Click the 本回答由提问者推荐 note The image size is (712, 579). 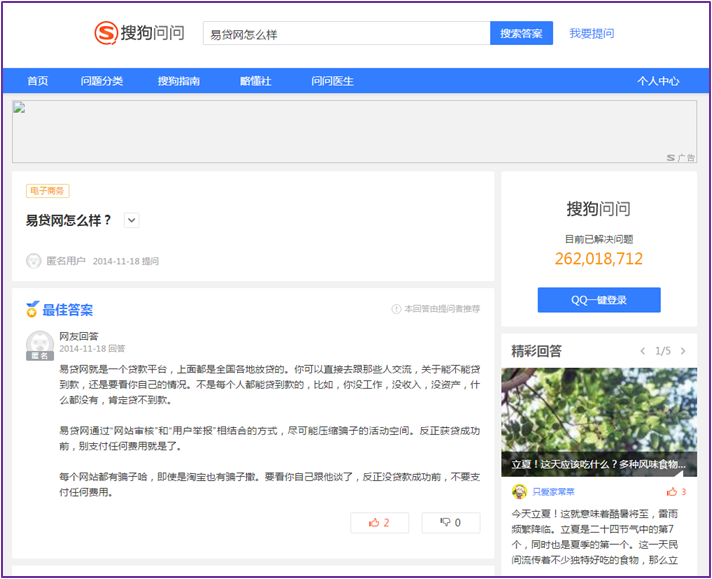(x=442, y=309)
